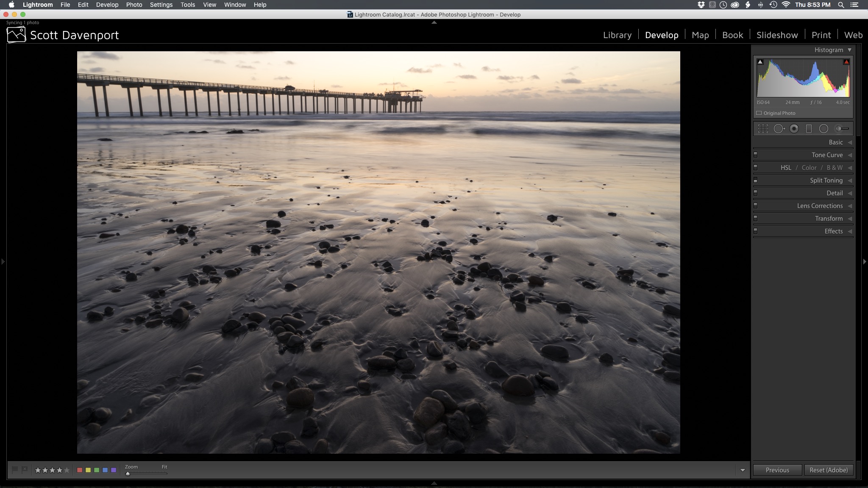Flag photo as picked
This screenshot has height=488, width=868.
15,470
